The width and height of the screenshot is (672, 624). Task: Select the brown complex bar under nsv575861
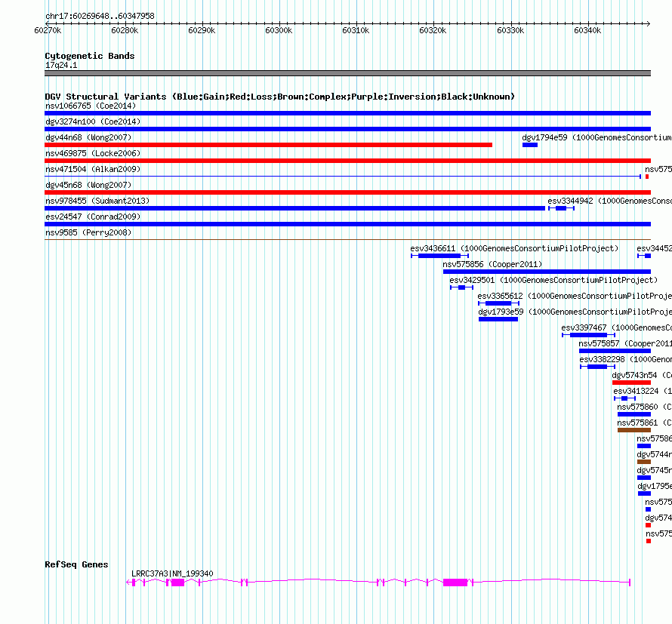(x=634, y=430)
